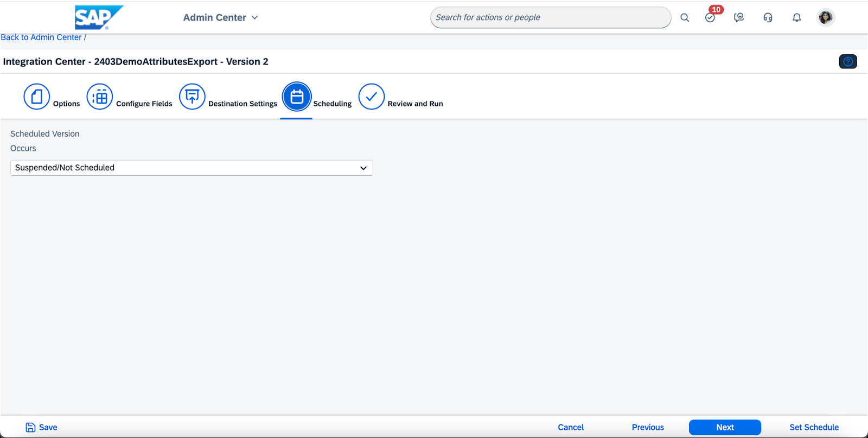
Task: Go to the Previous step
Action: (x=648, y=428)
